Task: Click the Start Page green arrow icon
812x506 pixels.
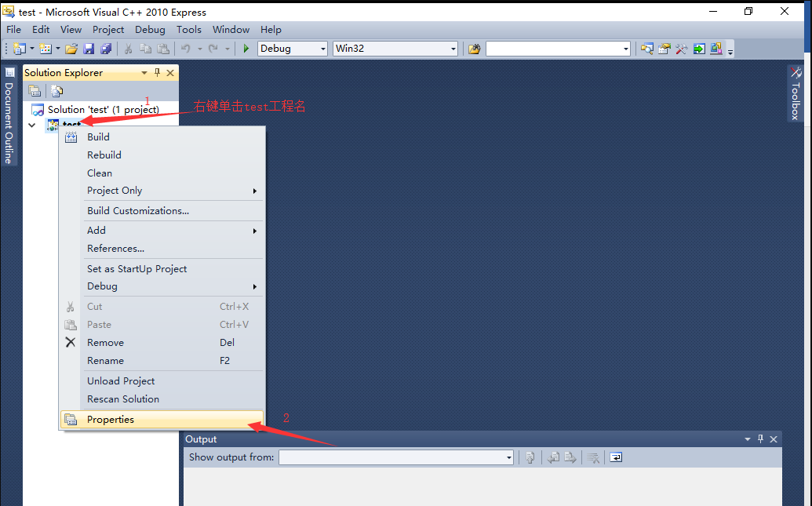Action: tap(699, 49)
